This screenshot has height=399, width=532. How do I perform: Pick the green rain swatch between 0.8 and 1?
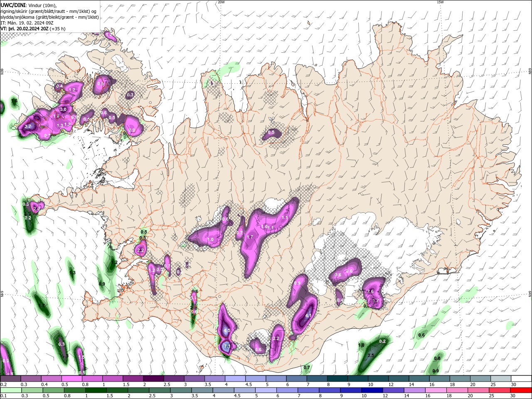74,390
